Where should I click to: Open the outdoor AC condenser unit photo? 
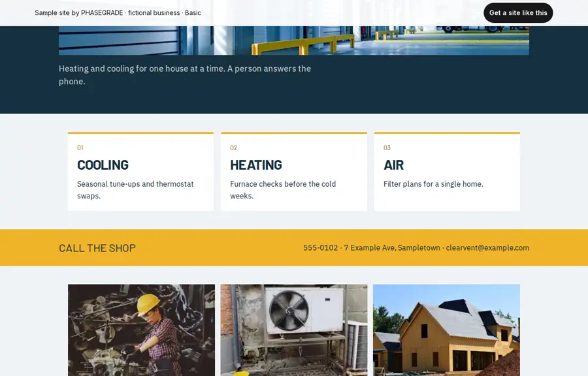click(294, 330)
